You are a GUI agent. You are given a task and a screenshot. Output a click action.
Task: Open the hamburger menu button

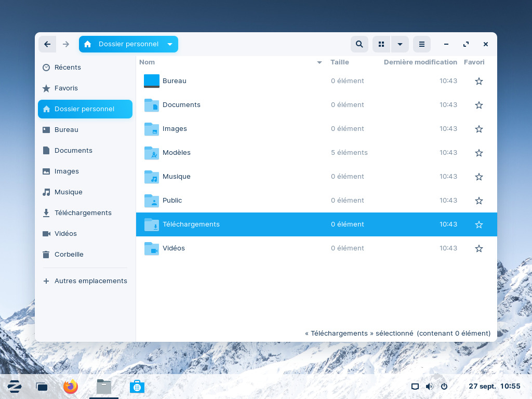(422, 44)
